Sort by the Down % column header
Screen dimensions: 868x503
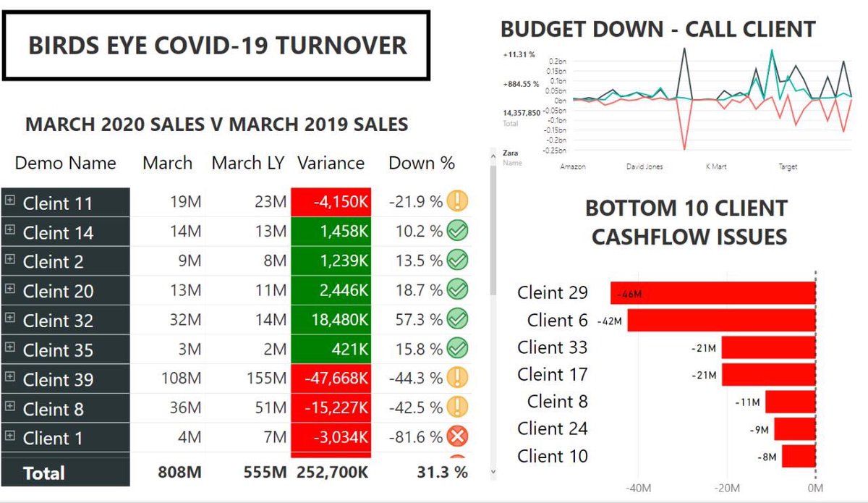click(x=422, y=163)
